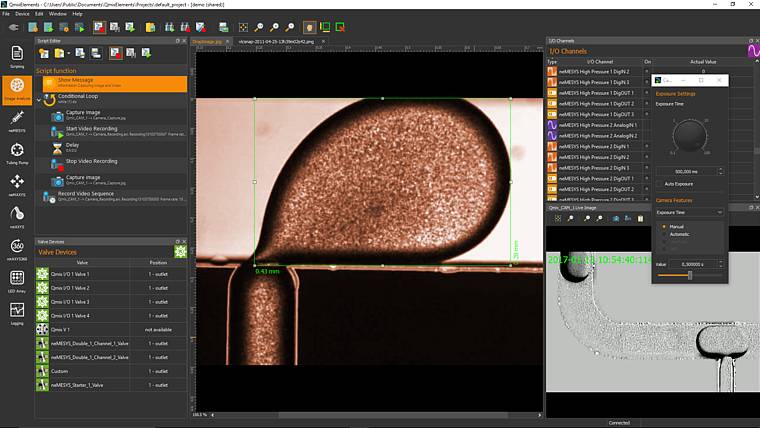Image resolution: width=760 pixels, height=428 pixels.
Task: Click the new script icon in Script Editor toolbar
Action: tap(44, 53)
